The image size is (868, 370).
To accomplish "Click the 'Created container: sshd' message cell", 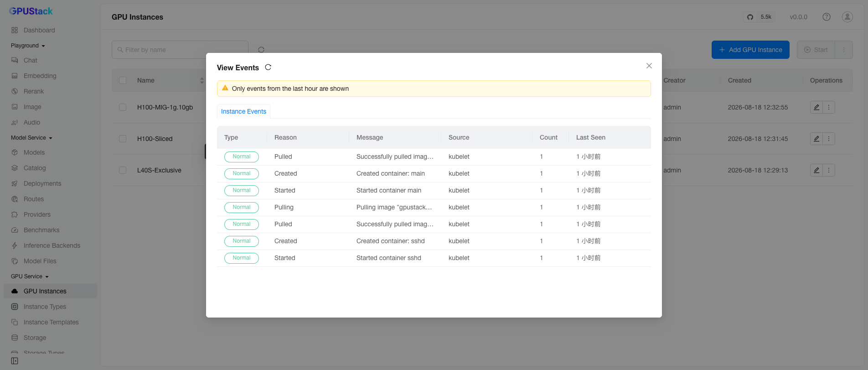I will click(x=391, y=241).
